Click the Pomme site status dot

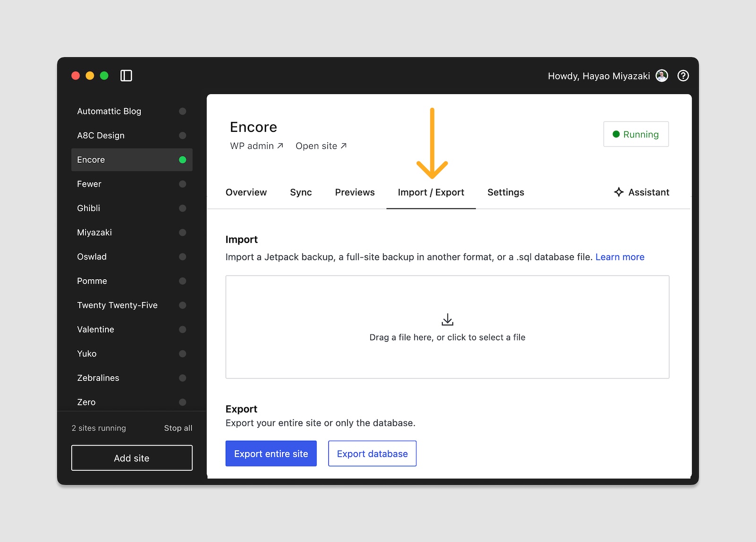pos(182,281)
